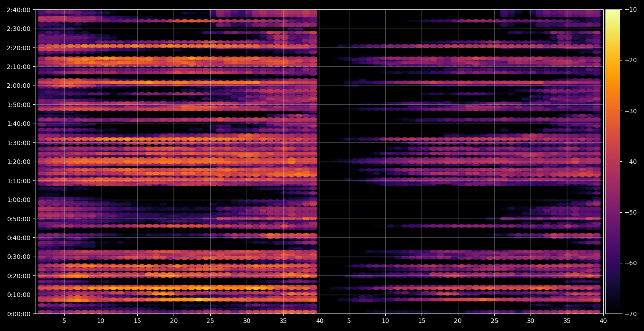Click x-axis label 25 under the right heatmap

pos(494,321)
